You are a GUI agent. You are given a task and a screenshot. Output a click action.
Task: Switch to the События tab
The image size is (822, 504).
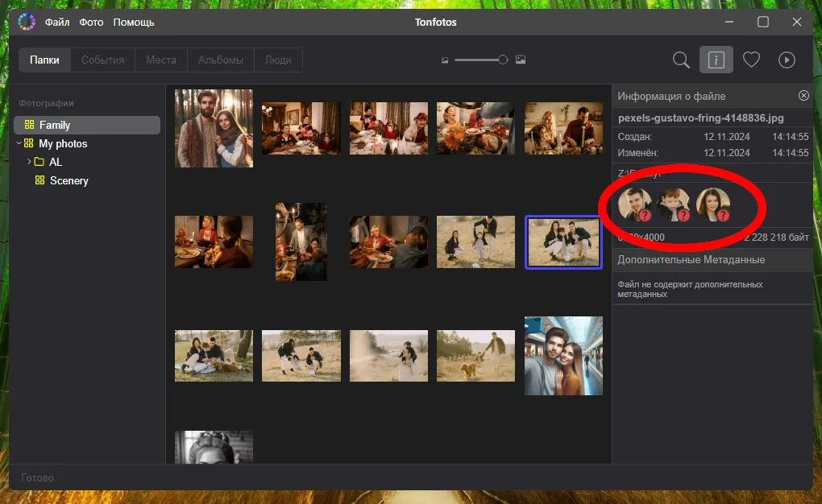[x=102, y=60]
